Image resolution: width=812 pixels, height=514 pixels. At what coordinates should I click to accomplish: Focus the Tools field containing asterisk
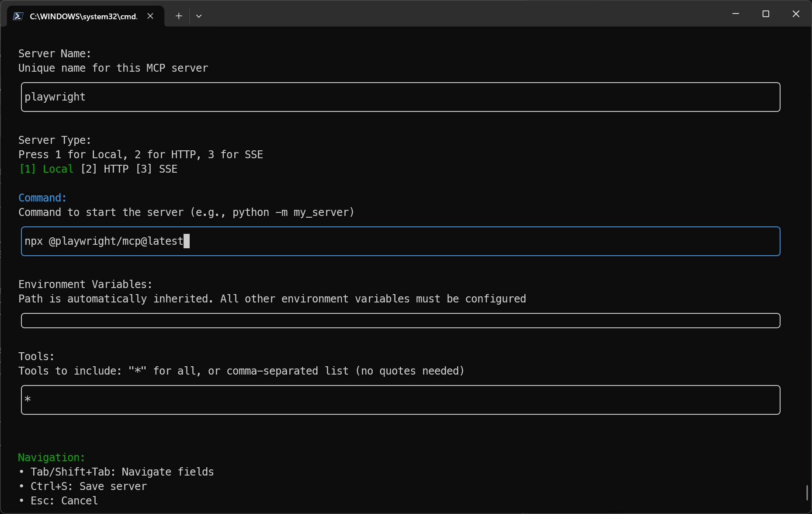(x=400, y=400)
